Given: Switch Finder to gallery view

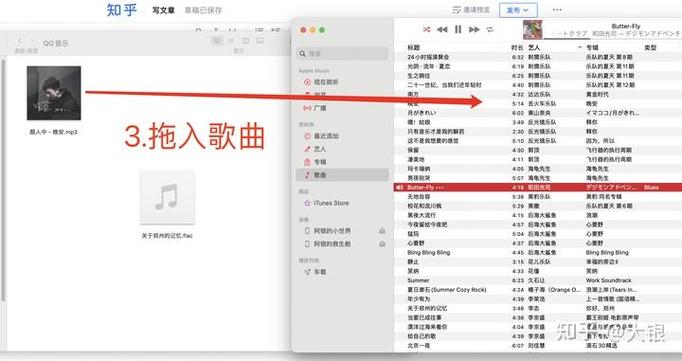Looking at the screenshot, I should point(260,41).
